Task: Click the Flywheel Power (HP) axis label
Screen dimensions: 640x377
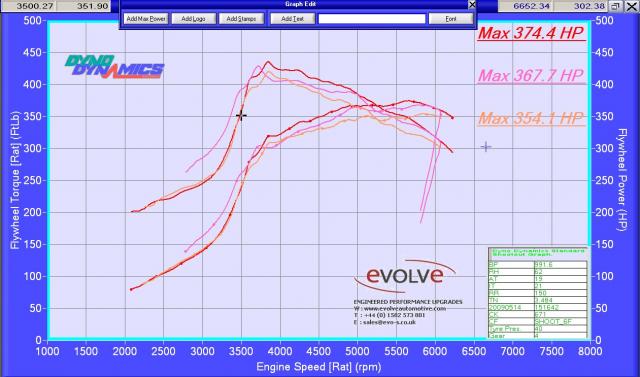Action: point(621,180)
